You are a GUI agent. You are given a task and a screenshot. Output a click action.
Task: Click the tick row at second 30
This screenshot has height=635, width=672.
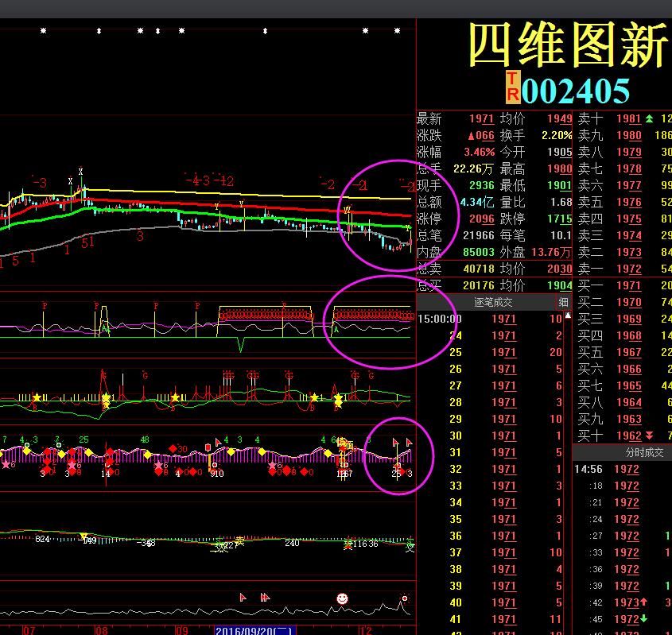(490, 436)
